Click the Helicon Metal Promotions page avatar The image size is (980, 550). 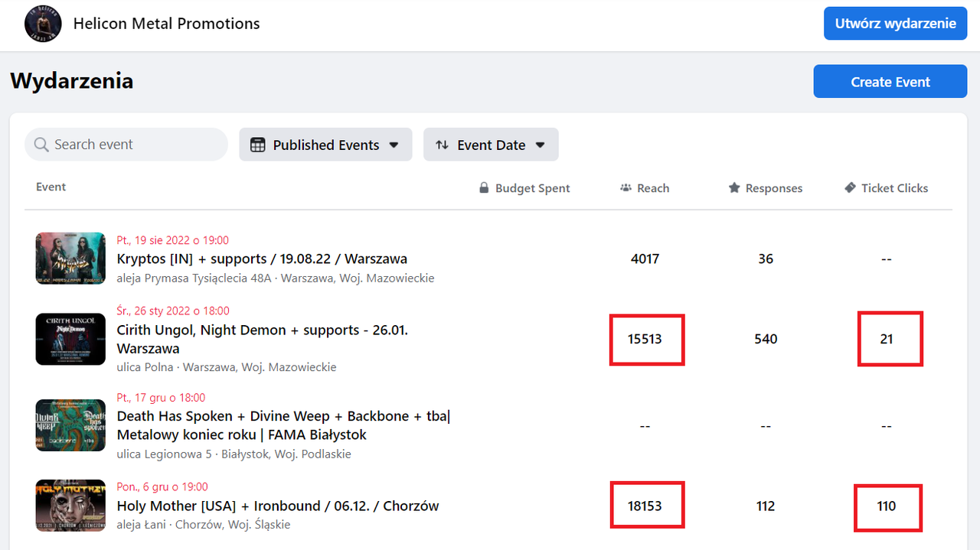tap(43, 24)
